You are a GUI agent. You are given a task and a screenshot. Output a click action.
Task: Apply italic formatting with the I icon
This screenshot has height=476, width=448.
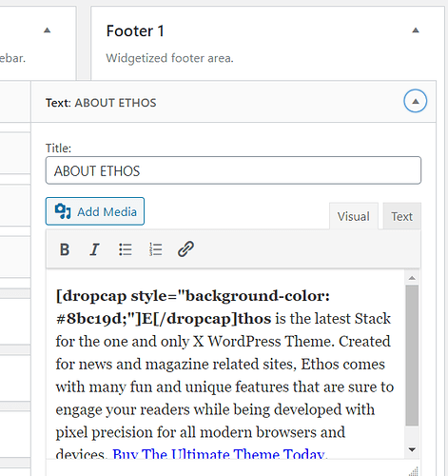click(94, 249)
